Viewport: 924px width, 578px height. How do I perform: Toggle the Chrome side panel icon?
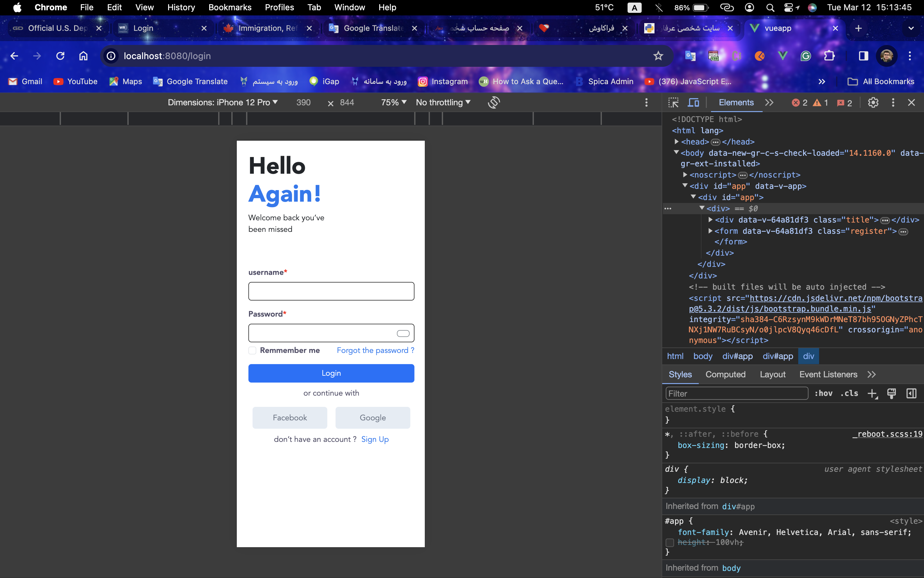pyautogui.click(x=863, y=56)
